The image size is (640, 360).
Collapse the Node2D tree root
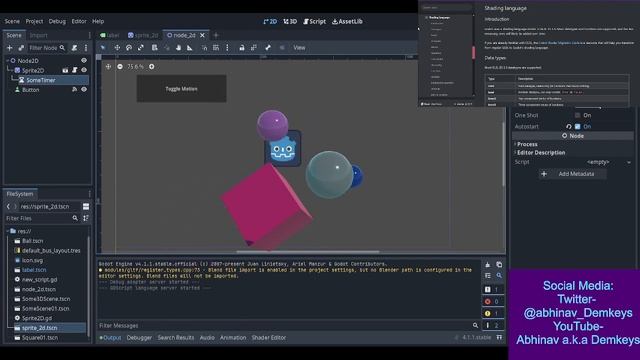7,60
